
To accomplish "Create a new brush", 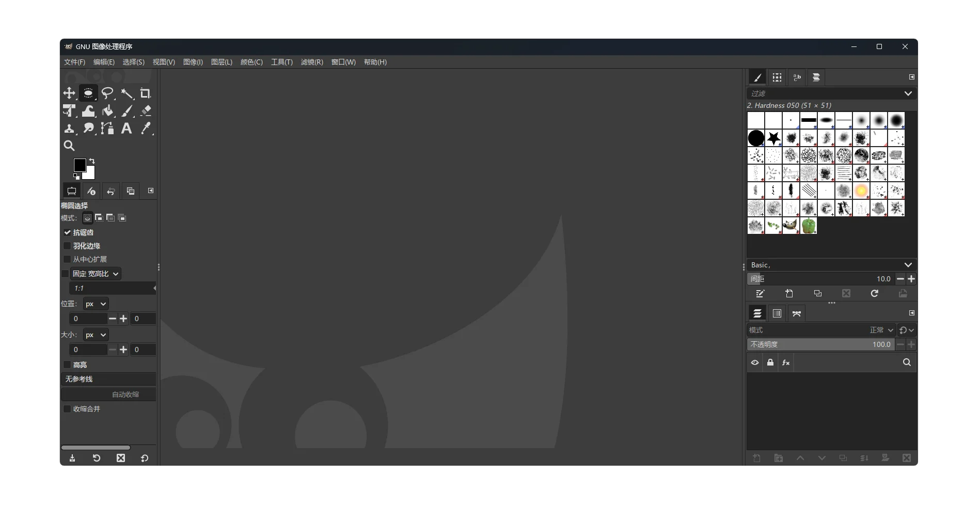I will (789, 294).
